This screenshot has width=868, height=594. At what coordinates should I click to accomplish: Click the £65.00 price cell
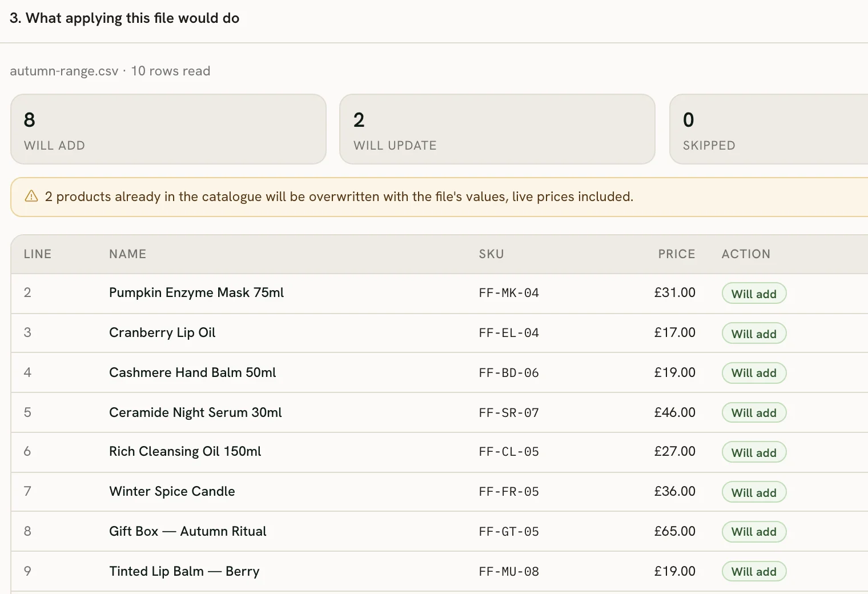[x=674, y=531]
